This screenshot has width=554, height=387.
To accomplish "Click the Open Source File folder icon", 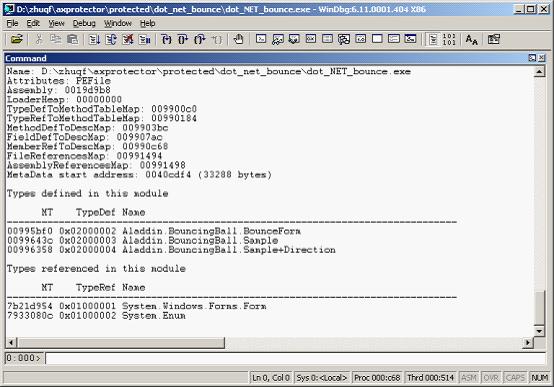I will pyautogui.click(x=17, y=39).
